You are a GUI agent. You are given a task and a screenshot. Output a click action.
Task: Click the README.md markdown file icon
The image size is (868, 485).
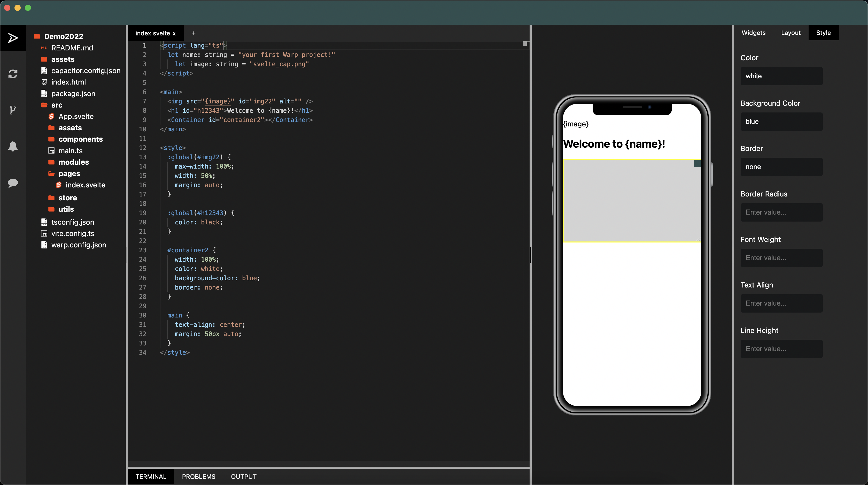click(x=44, y=48)
